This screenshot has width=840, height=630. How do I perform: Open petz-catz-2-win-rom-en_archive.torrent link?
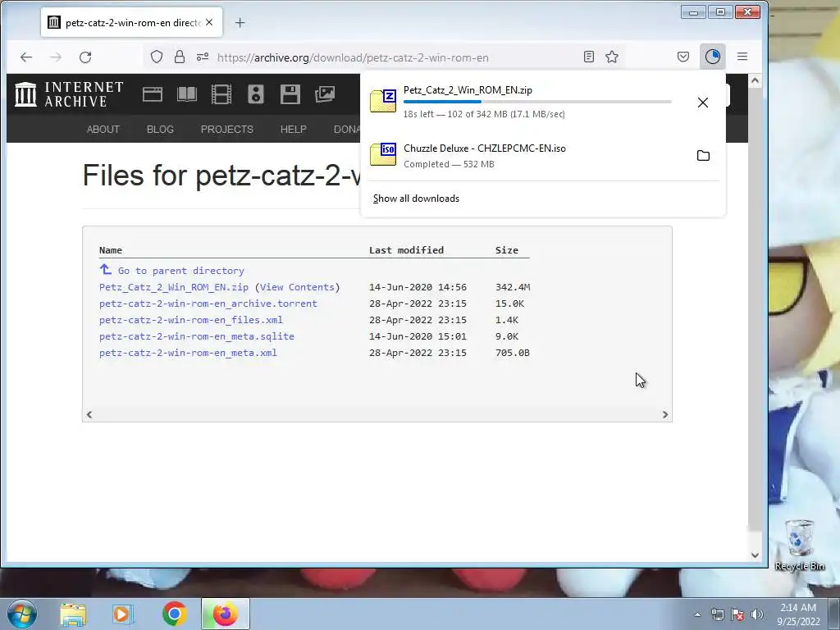click(208, 304)
